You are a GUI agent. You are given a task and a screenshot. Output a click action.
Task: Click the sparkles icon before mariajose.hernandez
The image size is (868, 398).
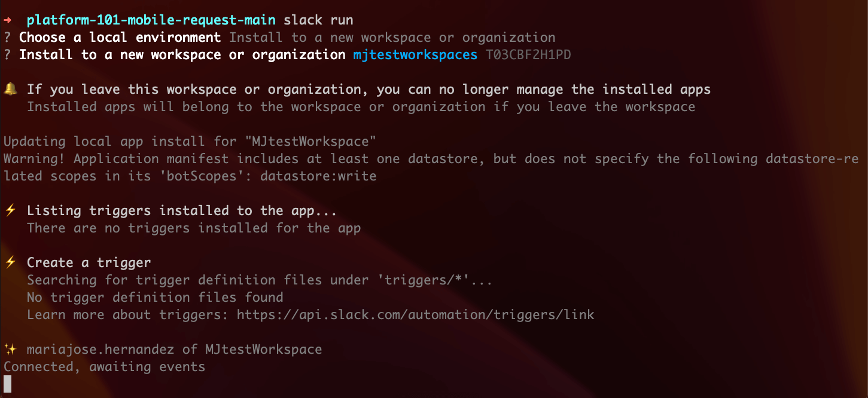10,350
